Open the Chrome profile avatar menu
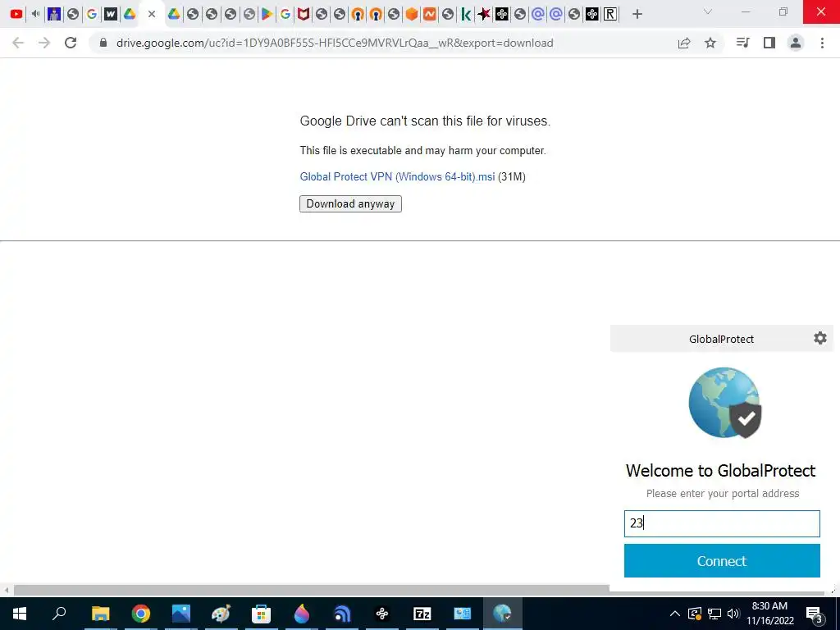The height and width of the screenshot is (630, 840). click(x=796, y=43)
